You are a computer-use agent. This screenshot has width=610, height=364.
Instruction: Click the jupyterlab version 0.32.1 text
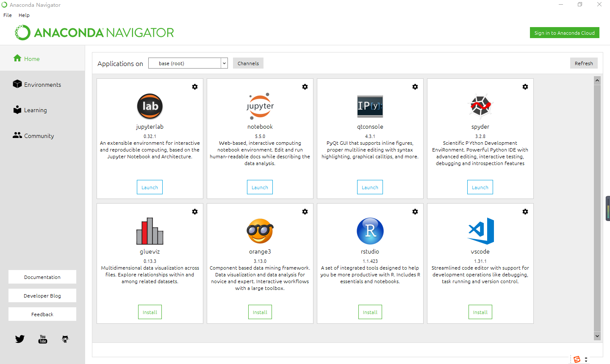tap(150, 136)
